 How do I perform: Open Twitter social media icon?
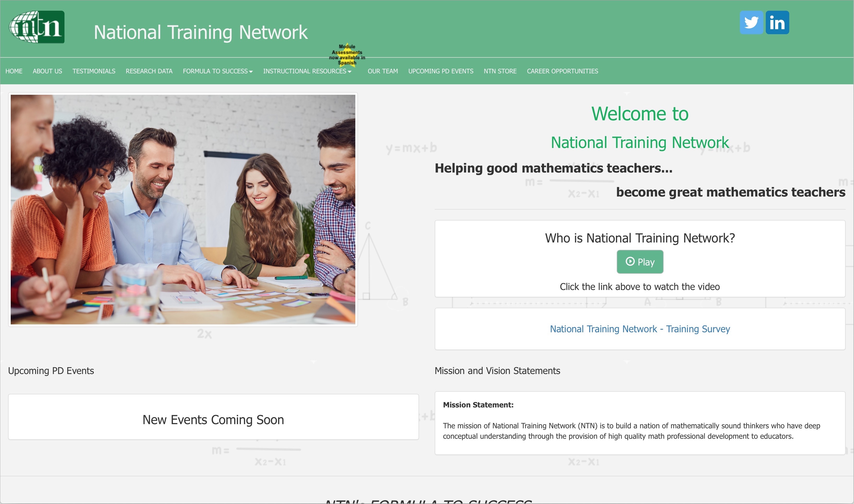751,22
